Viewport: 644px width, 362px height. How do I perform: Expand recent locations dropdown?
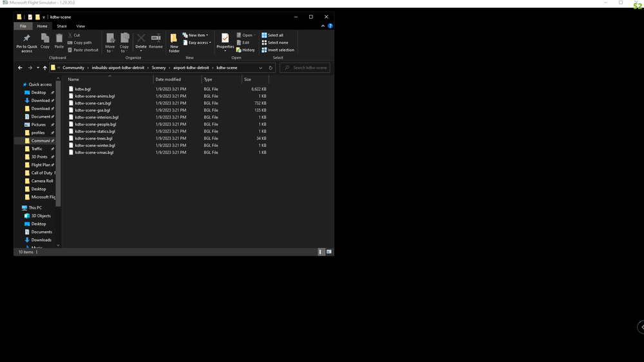[38, 68]
